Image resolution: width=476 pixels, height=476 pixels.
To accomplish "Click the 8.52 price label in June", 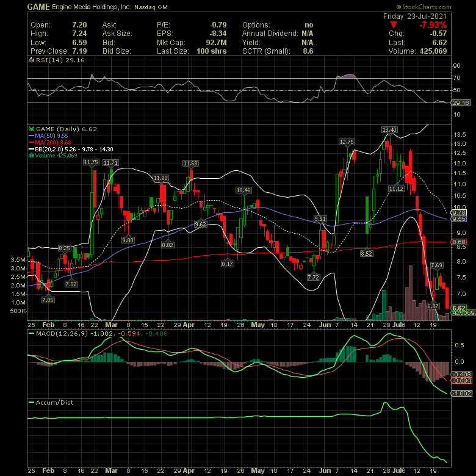I will pyautogui.click(x=367, y=253).
